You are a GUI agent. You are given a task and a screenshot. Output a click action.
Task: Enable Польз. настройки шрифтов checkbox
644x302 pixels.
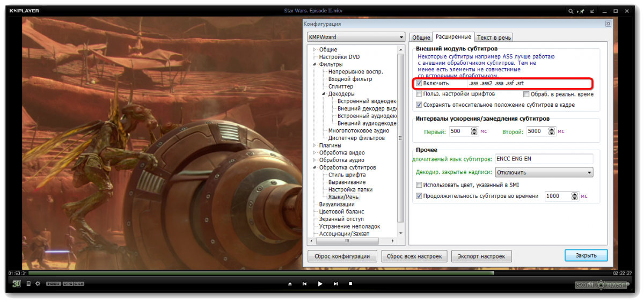tap(419, 94)
